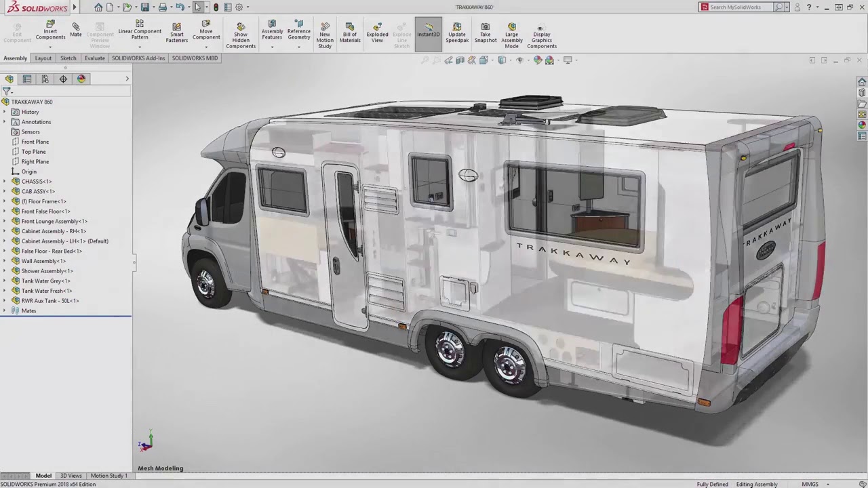Click the Exploded View tool
The height and width of the screenshot is (488, 868).
(377, 33)
